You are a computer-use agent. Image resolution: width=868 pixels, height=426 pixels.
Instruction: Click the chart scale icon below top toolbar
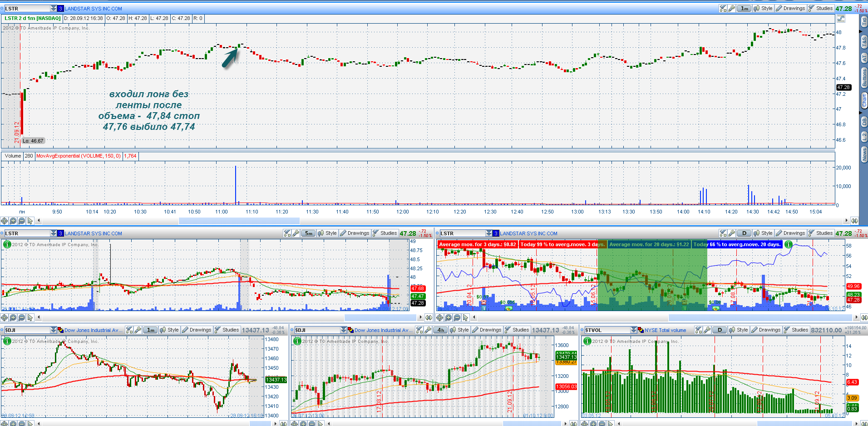tap(841, 19)
